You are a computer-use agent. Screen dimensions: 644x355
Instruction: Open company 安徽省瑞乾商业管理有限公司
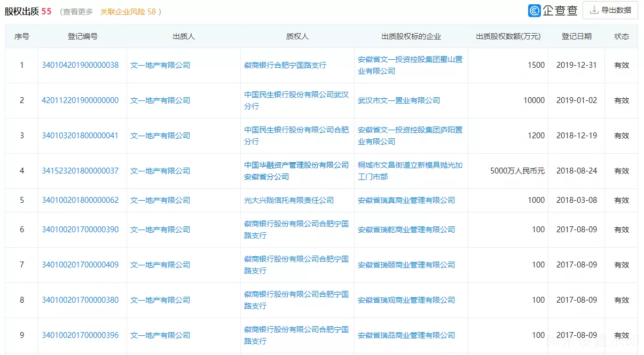pyautogui.click(x=406, y=230)
